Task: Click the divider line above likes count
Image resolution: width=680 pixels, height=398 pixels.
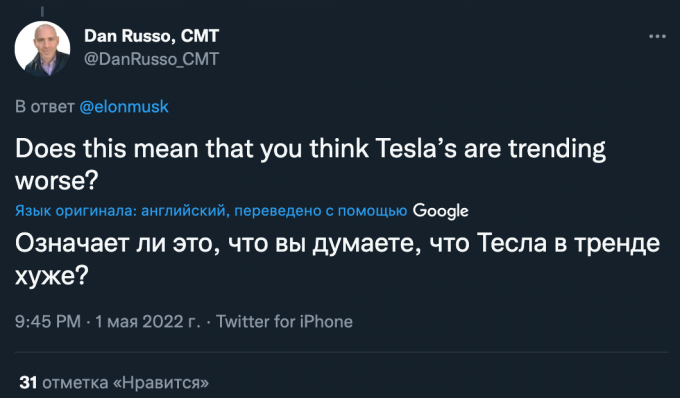Action: pyautogui.click(x=342, y=352)
